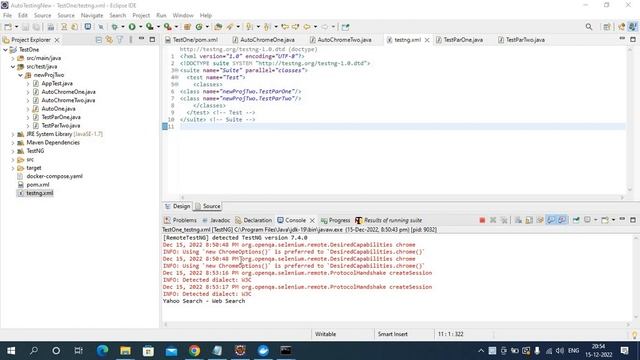Open the Debug button dropdown arrow
This screenshot has width=640, height=360.
pos(122,27)
